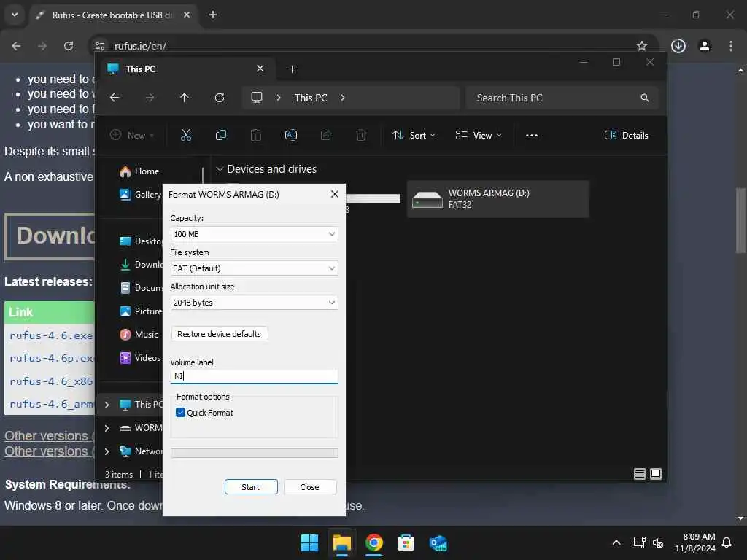This screenshot has width=747, height=560.
Task: Open the Allocation unit size dropdown
Action: tap(255, 303)
